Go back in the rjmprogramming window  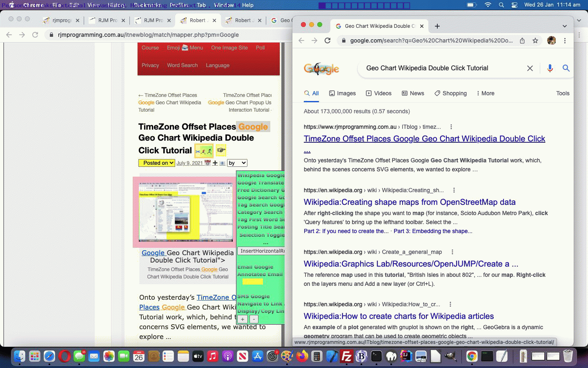click(x=9, y=35)
